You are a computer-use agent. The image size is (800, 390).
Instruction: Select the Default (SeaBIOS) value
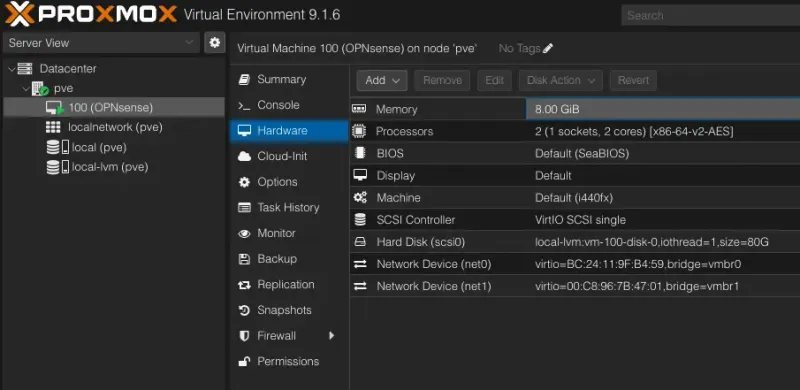[x=582, y=154]
